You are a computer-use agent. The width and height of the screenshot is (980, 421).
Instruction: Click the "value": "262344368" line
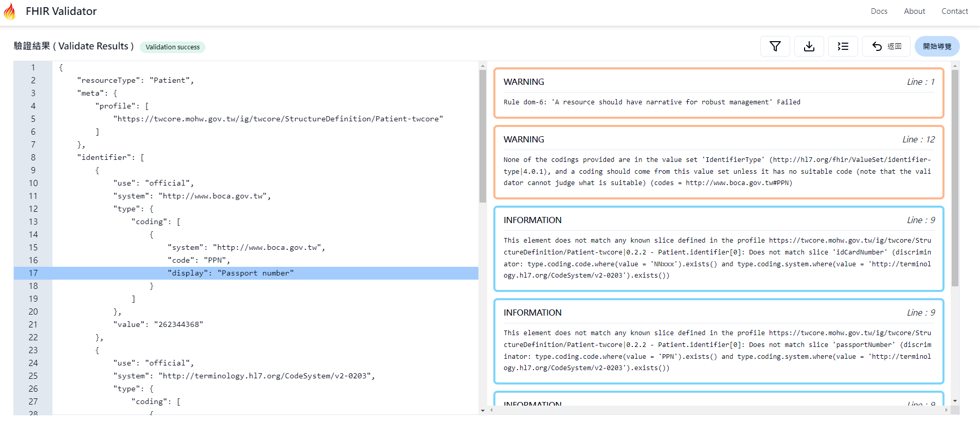click(158, 324)
